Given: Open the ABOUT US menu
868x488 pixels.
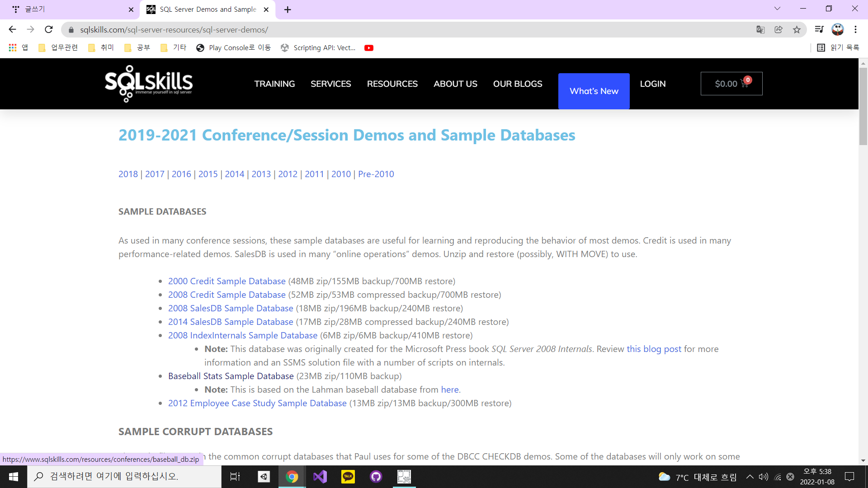Looking at the screenshot, I should click(x=455, y=84).
